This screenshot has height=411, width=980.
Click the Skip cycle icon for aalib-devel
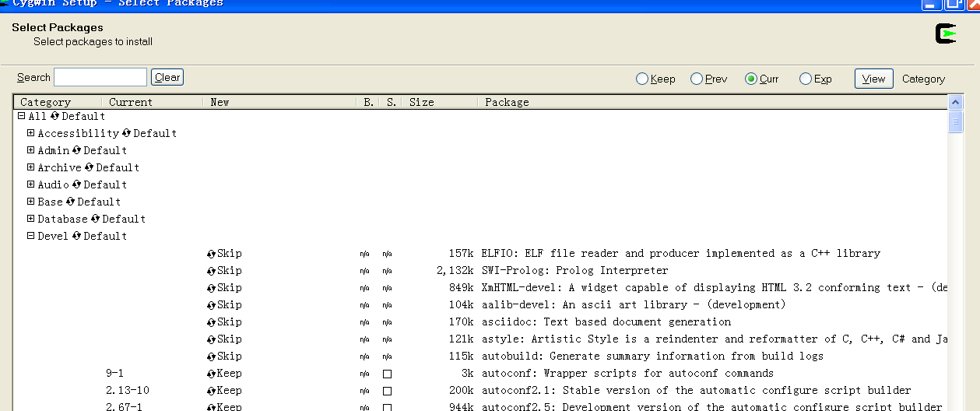pyautogui.click(x=211, y=305)
